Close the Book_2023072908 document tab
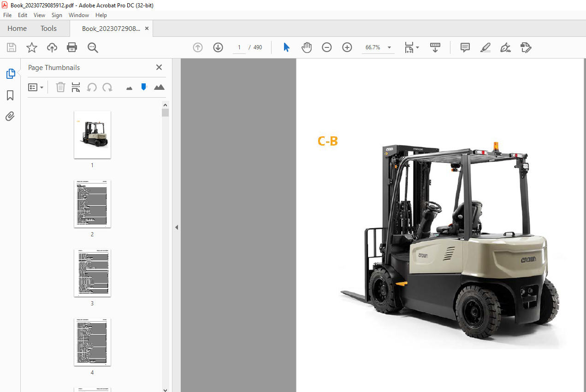586x392 pixels. [x=147, y=29]
